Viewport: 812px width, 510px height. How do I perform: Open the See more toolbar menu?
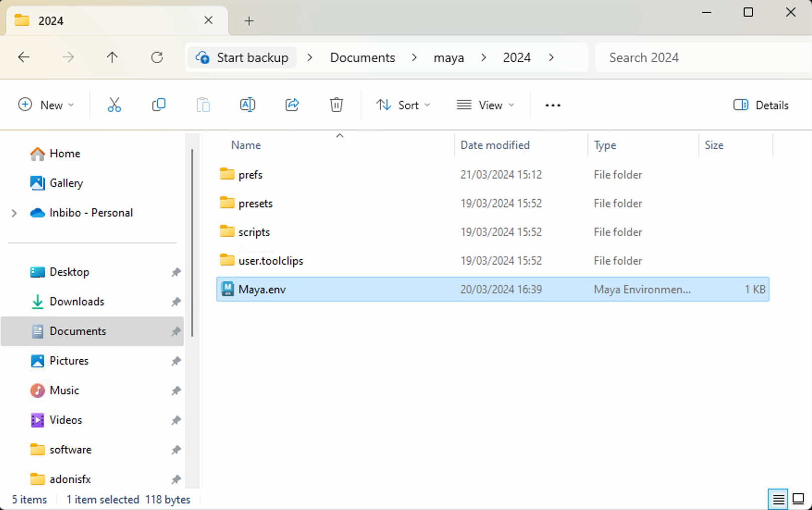tap(552, 105)
